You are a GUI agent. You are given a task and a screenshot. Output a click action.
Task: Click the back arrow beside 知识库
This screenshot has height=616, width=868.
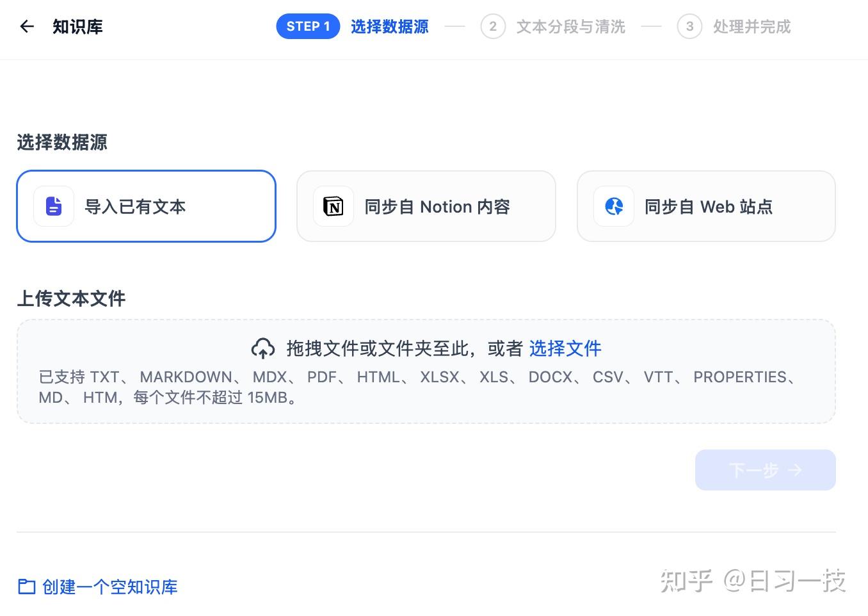26,26
